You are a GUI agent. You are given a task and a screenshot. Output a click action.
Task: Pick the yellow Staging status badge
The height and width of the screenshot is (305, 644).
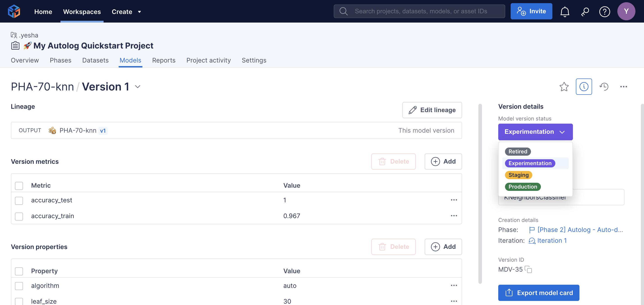[518, 175]
